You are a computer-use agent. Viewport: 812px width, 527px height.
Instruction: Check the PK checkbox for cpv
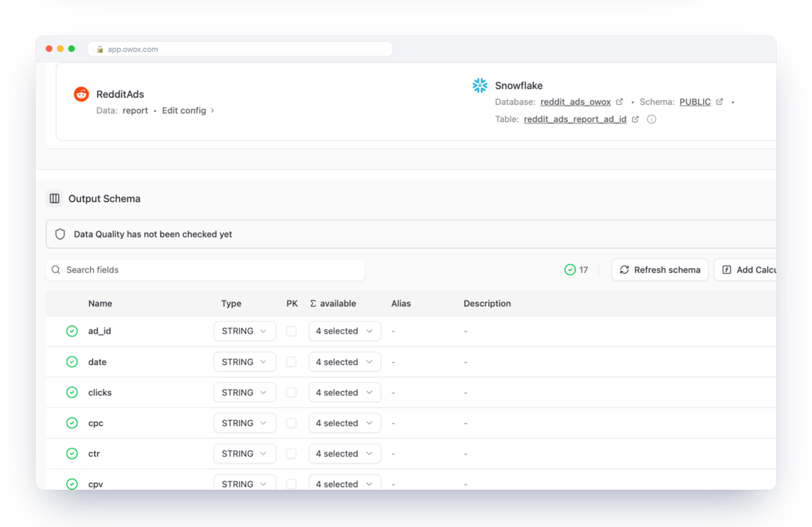click(x=291, y=484)
